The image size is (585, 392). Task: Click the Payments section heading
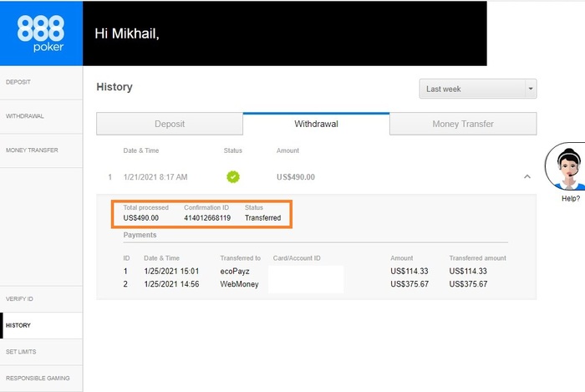pos(140,235)
